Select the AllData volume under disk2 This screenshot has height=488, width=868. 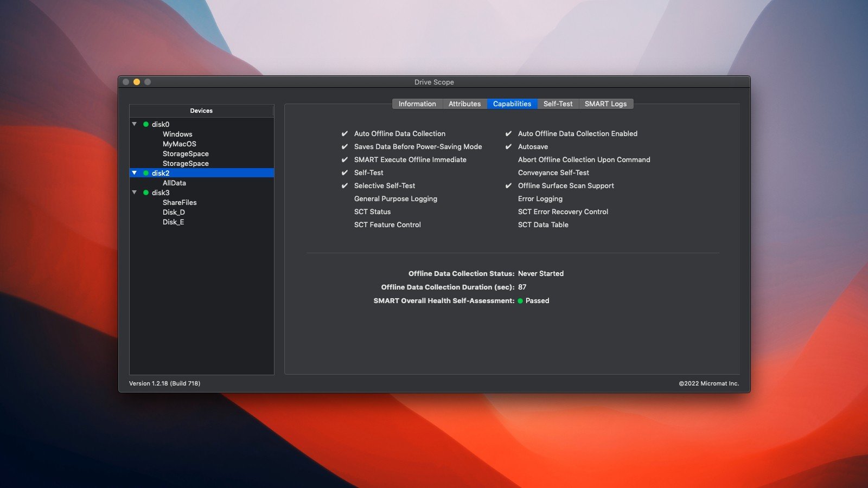(x=174, y=183)
